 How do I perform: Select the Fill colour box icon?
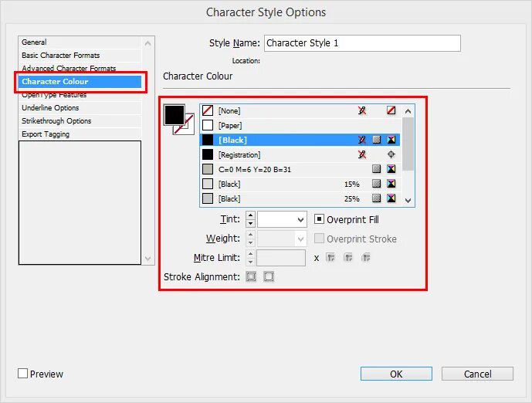coord(175,115)
